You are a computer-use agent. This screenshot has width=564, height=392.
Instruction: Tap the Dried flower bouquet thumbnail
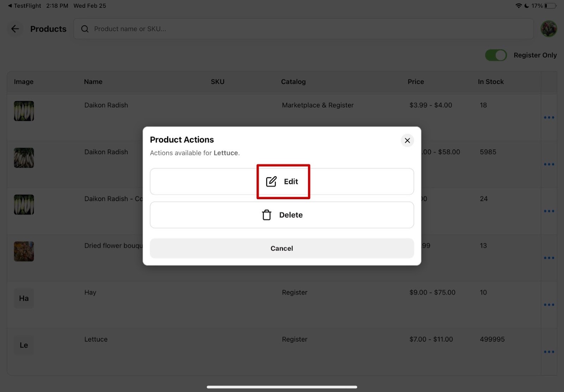[x=24, y=251]
